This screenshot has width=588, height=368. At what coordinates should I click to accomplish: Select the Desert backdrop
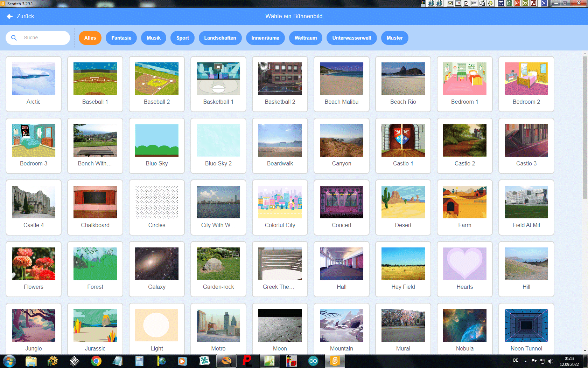pos(403,207)
